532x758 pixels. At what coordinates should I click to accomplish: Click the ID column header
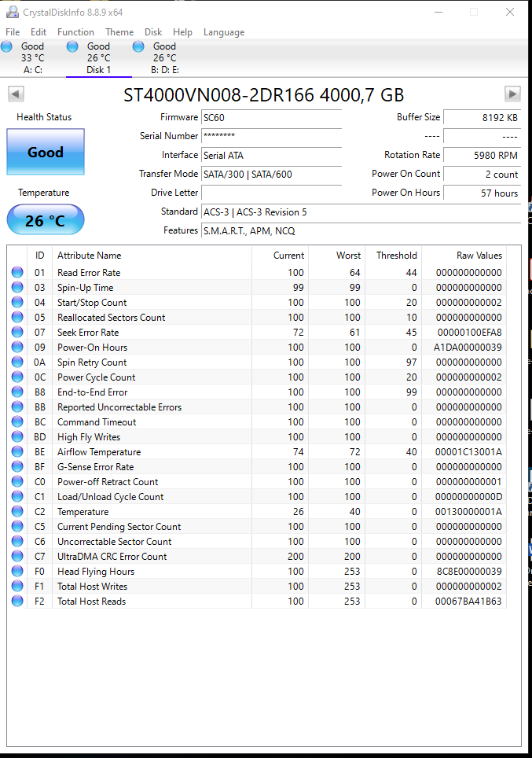point(39,256)
